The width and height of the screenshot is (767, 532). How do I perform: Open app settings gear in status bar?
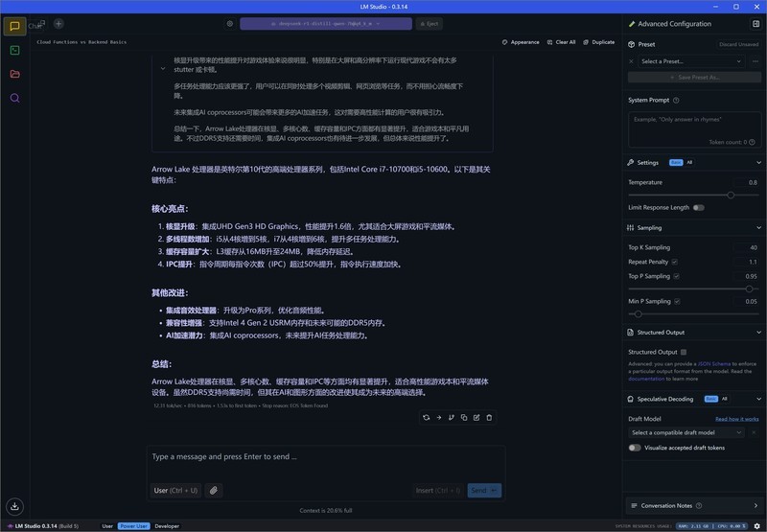click(756, 526)
